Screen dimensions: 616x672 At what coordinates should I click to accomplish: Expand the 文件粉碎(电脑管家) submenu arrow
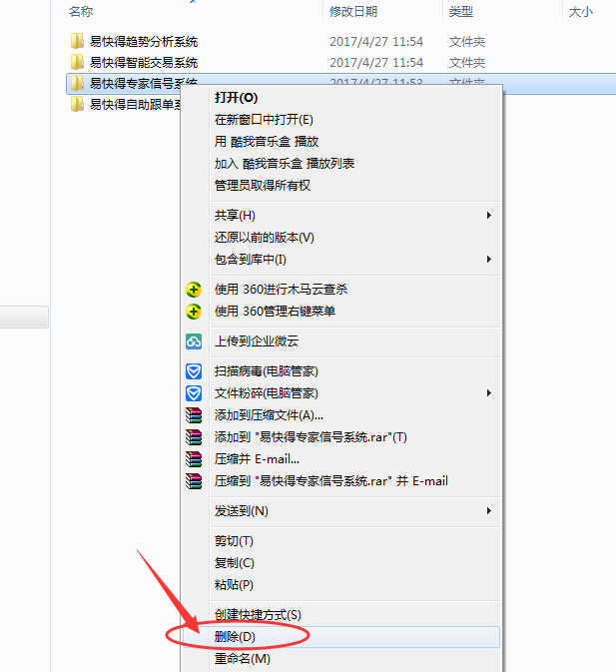489,393
